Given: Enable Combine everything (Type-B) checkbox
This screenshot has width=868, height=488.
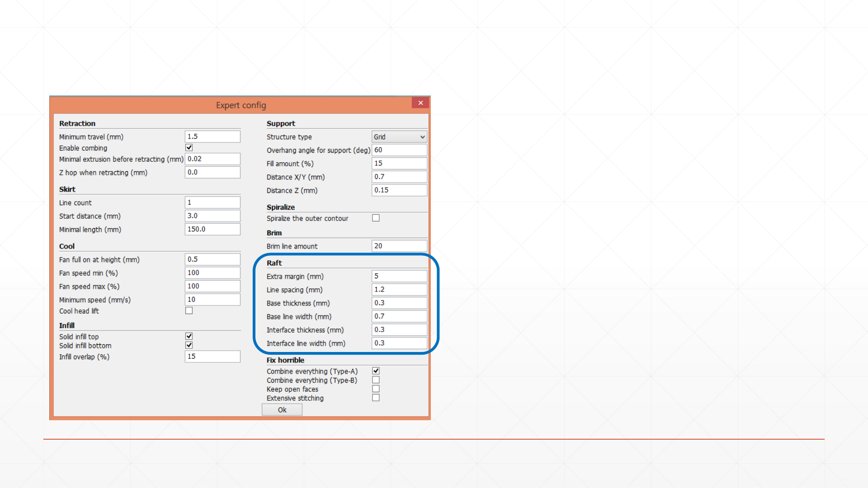Looking at the screenshot, I should coord(376,380).
